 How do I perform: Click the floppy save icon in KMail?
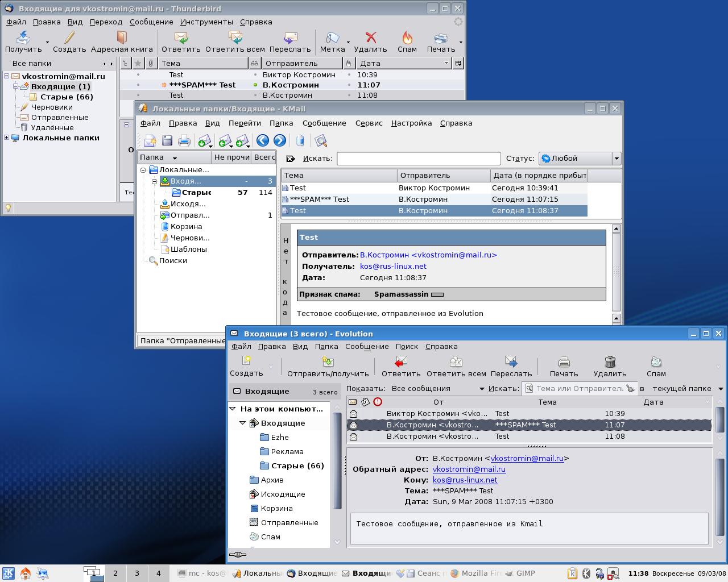tap(167, 140)
